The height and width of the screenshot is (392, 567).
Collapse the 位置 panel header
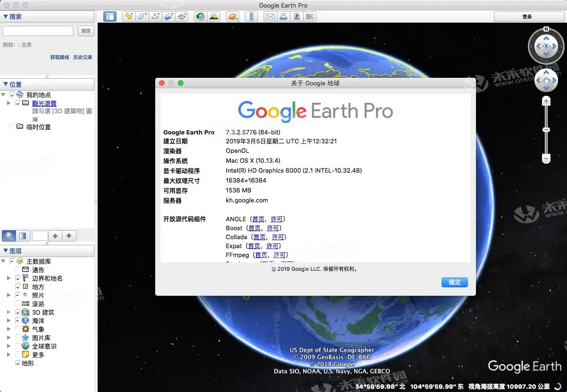click(47, 84)
